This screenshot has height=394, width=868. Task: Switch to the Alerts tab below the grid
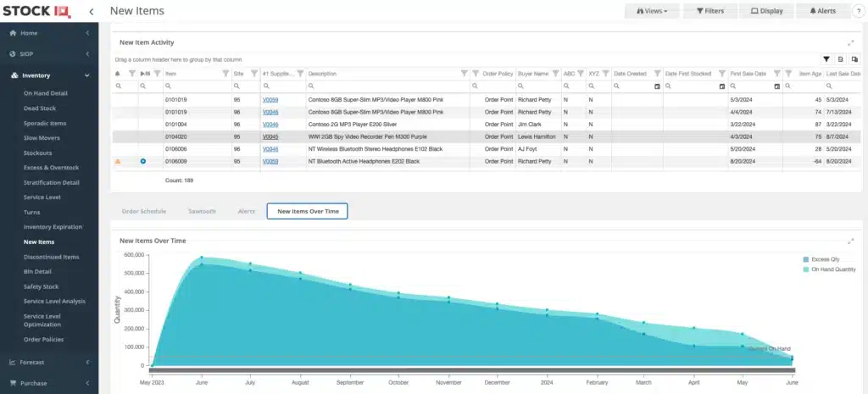247,211
